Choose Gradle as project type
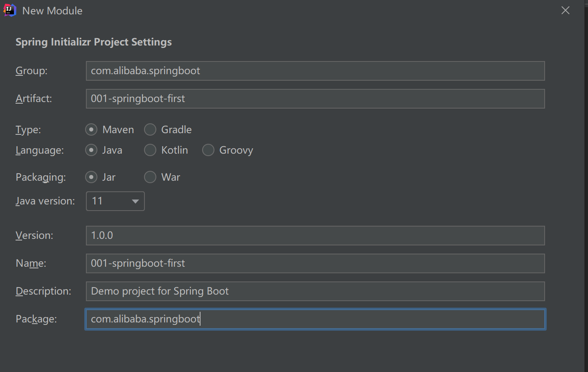 point(150,130)
